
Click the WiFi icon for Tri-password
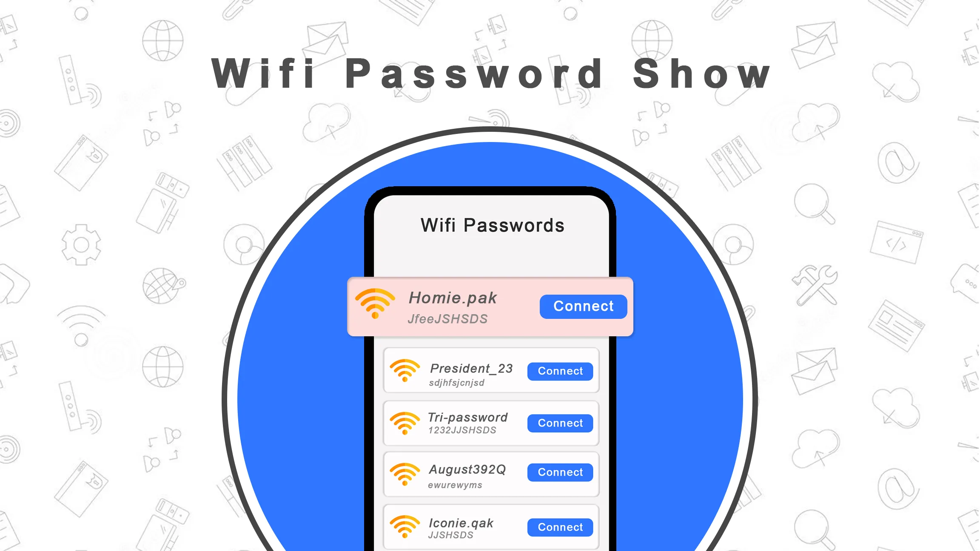404,422
